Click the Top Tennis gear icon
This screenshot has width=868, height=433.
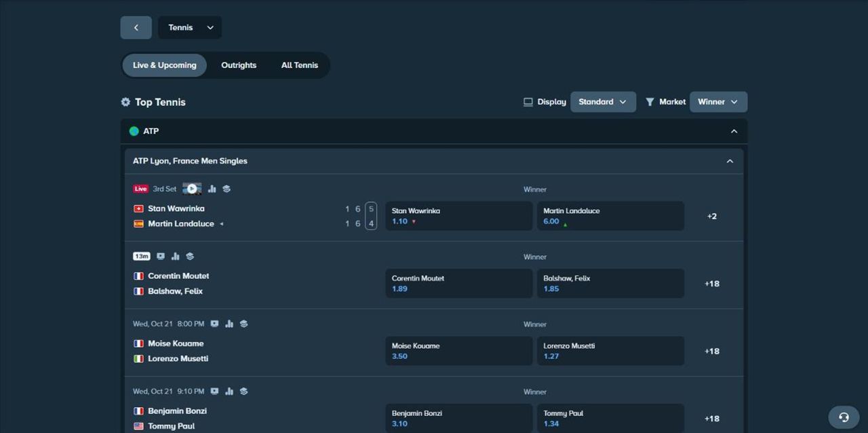tap(125, 102)
